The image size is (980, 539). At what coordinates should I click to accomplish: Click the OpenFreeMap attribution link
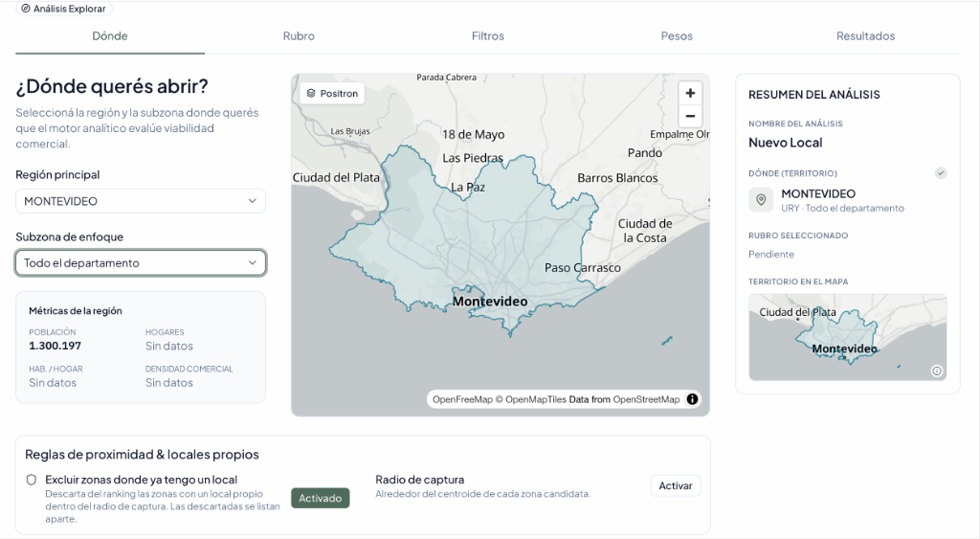pos(462,399)
